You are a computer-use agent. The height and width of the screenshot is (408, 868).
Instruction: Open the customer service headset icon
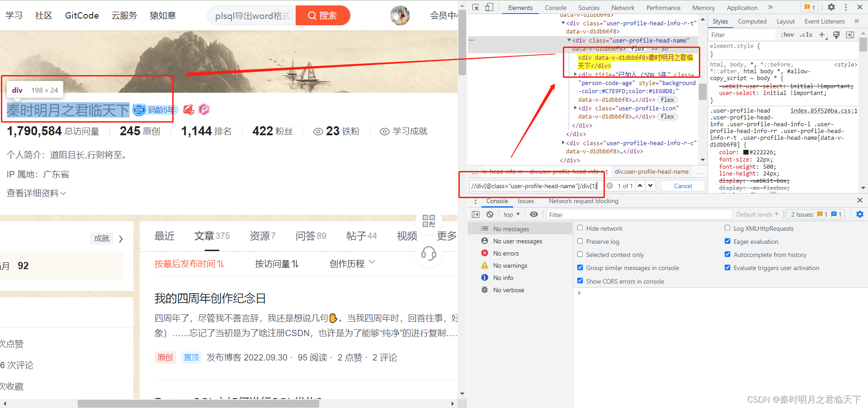(429, 254)
